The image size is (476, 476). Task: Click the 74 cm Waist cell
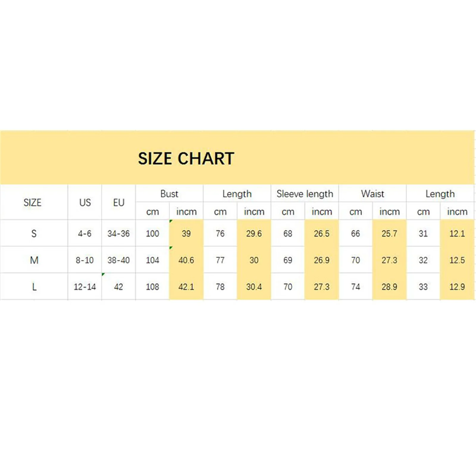(356, 287)
